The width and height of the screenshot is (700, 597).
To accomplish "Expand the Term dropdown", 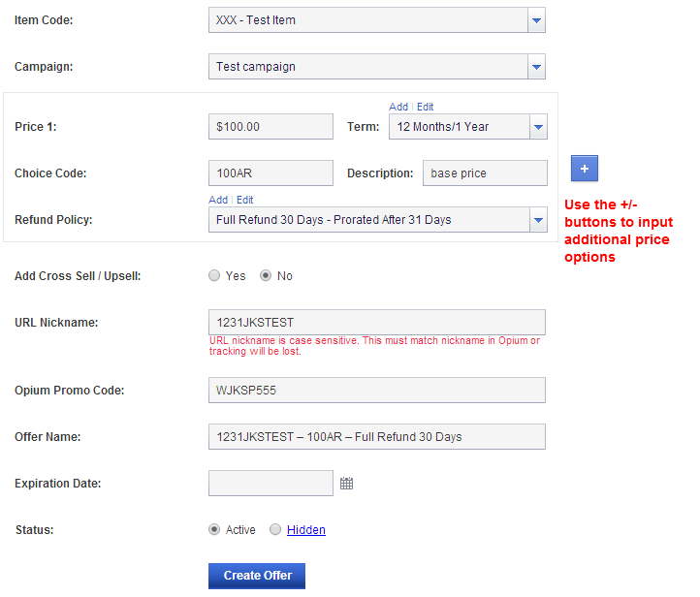I will click(538, 127).
